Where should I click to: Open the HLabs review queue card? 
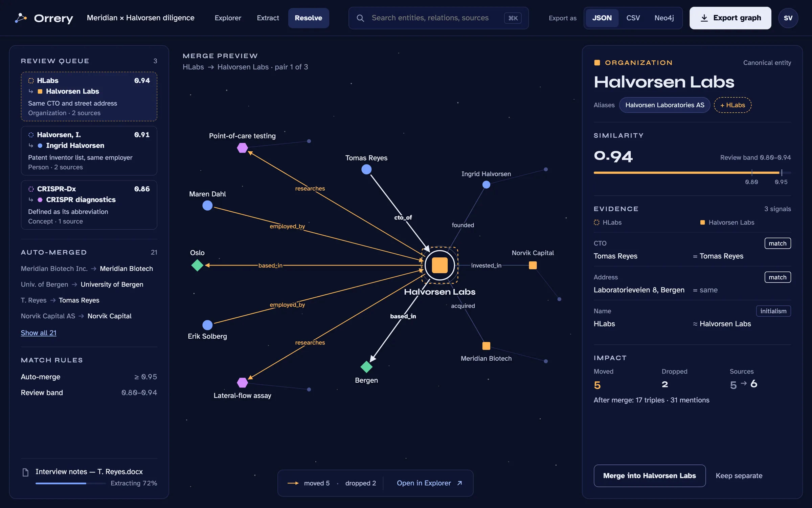point(89,97)
